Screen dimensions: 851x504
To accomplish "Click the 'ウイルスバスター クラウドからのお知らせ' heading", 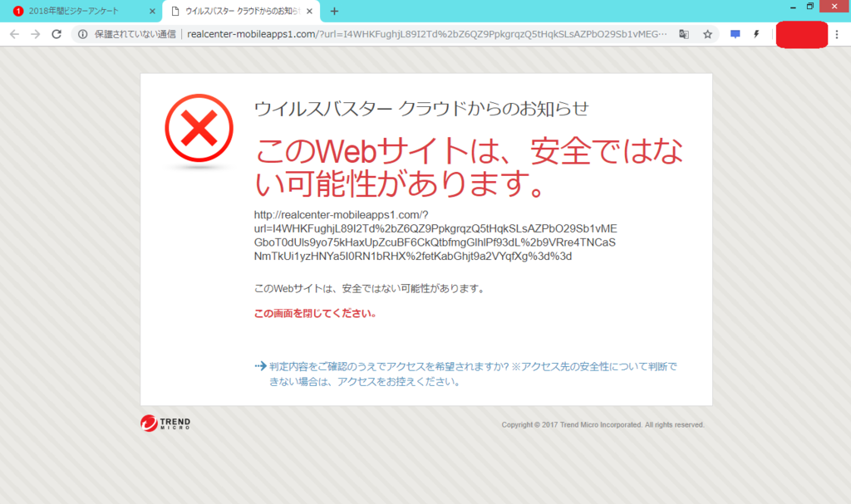I will point(421,109).
